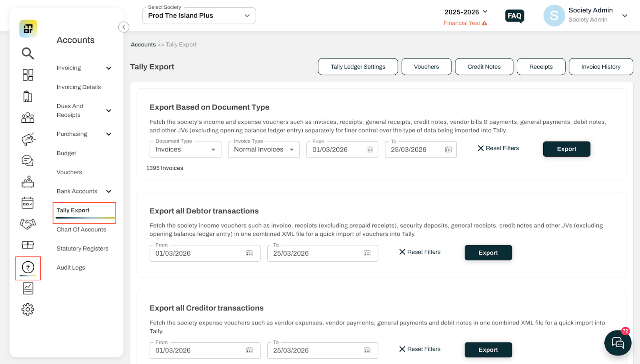Image resolution: width=640 pixels, height=364 pixels.
Task: Open calendar in Document Type From date
Action: coord(370,149)
